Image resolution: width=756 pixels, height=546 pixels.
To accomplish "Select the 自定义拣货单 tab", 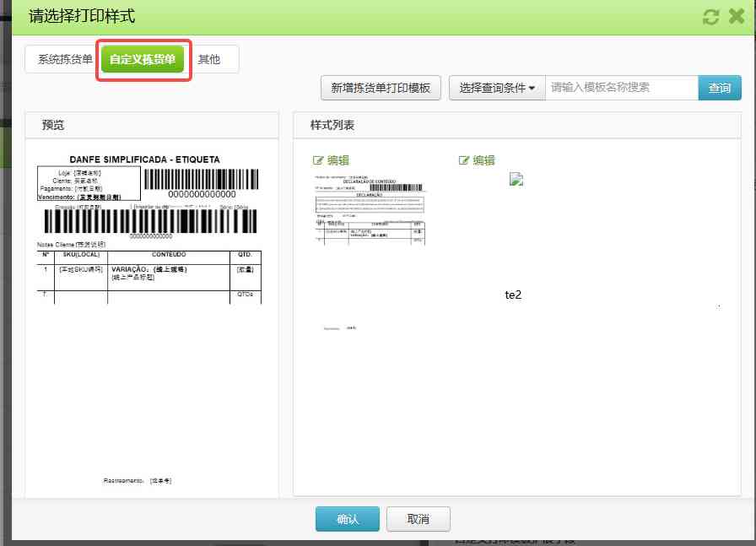I will pos(142,59).
